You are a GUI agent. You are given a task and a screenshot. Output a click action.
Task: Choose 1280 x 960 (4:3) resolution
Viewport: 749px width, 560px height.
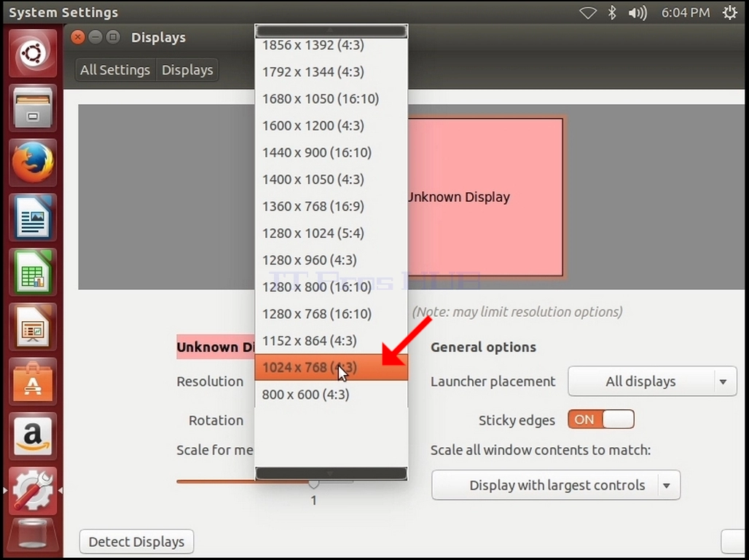pos(331,260)
